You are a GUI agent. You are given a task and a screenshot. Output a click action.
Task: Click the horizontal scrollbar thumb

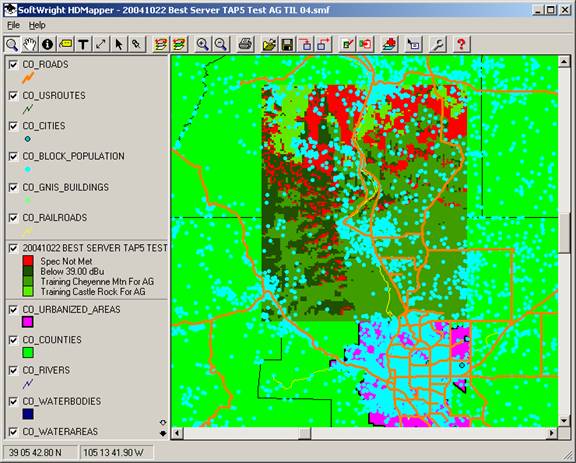tap(305, 433)
